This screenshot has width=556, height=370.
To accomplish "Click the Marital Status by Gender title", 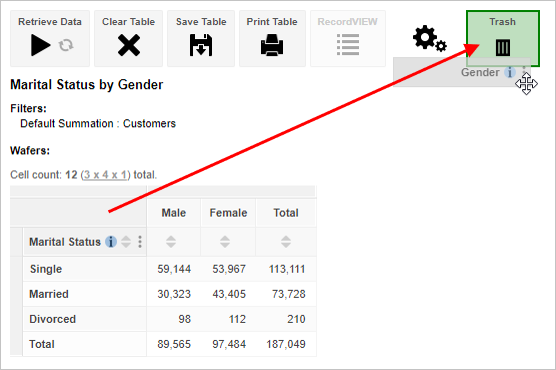I will [87, 85].
